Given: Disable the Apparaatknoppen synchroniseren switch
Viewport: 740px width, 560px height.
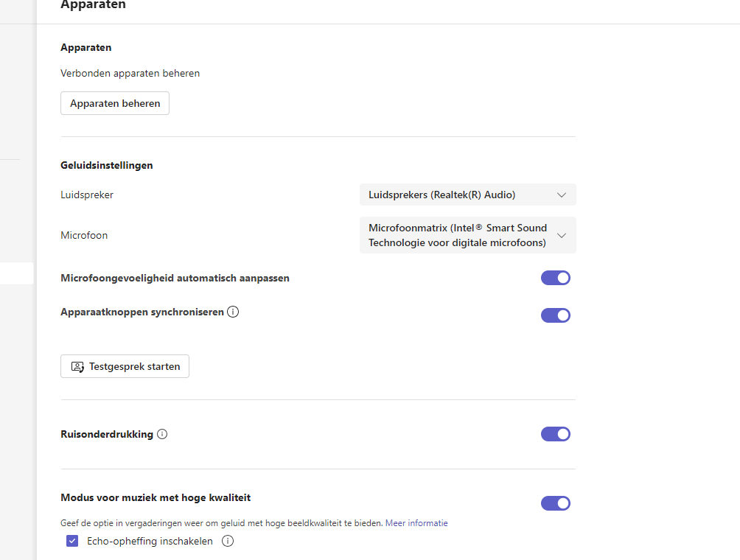Looking at the screenshot, I should pos(556,315).
